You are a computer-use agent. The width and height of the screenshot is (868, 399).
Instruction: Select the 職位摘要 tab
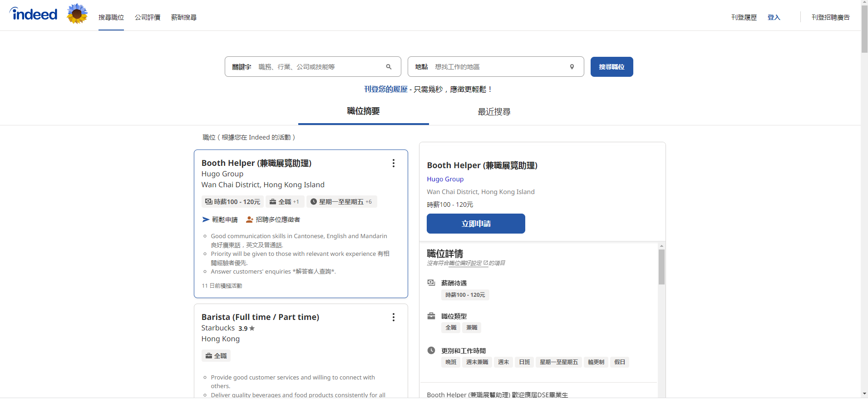coord(363,111)
